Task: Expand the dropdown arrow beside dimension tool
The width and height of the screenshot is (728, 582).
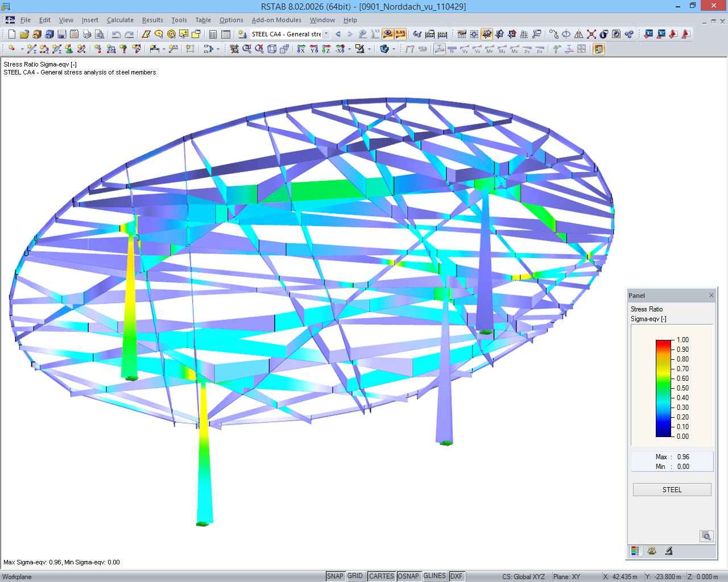Action: [164, 49]
